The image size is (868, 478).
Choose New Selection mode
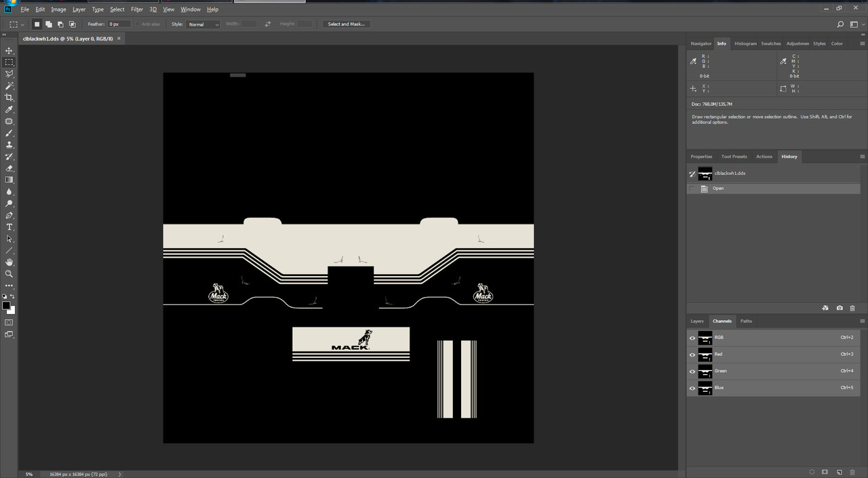pyautogui.click(x=37, y=24)
